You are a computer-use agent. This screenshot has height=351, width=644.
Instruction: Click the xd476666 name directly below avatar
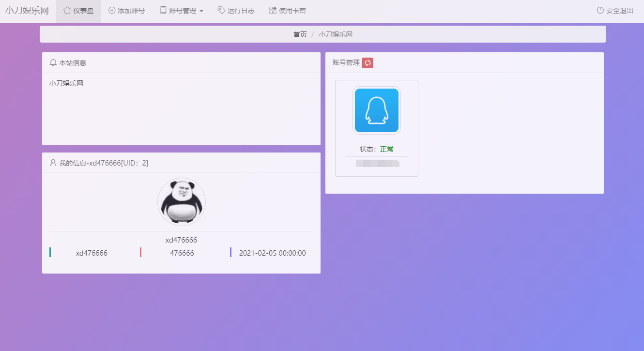(x=181, y=240)
